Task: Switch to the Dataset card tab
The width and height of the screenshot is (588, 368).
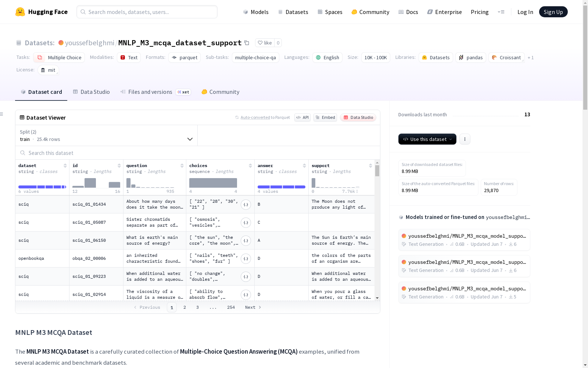Action: coord(41,92)
